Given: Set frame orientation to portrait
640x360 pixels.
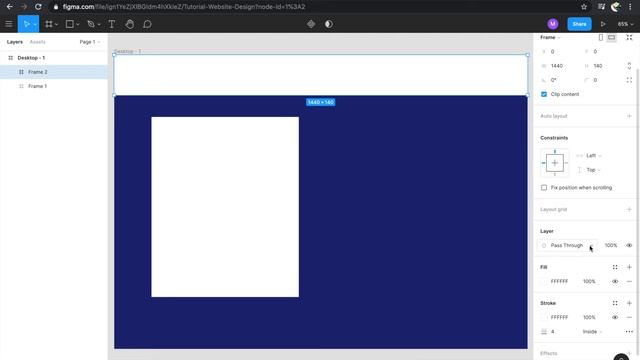Looking at the screenshot, I should [x=601, y=38].
